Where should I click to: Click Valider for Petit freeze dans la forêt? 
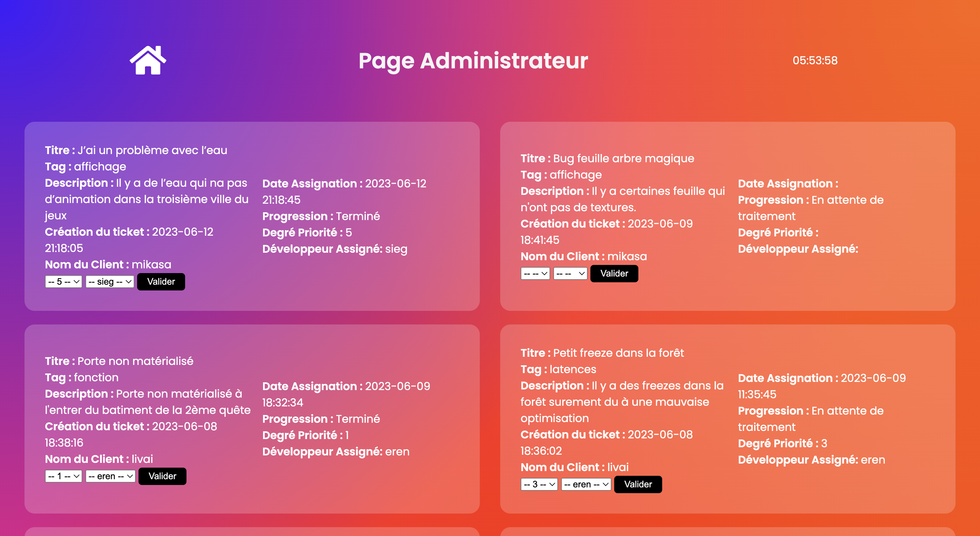coord(638,484)
